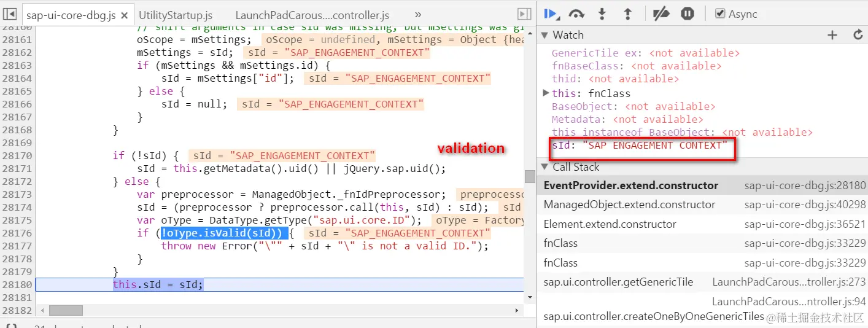Select watch entry 'GenericTile ex'
This screenshot has width=868, height=328.
(645, 53)
